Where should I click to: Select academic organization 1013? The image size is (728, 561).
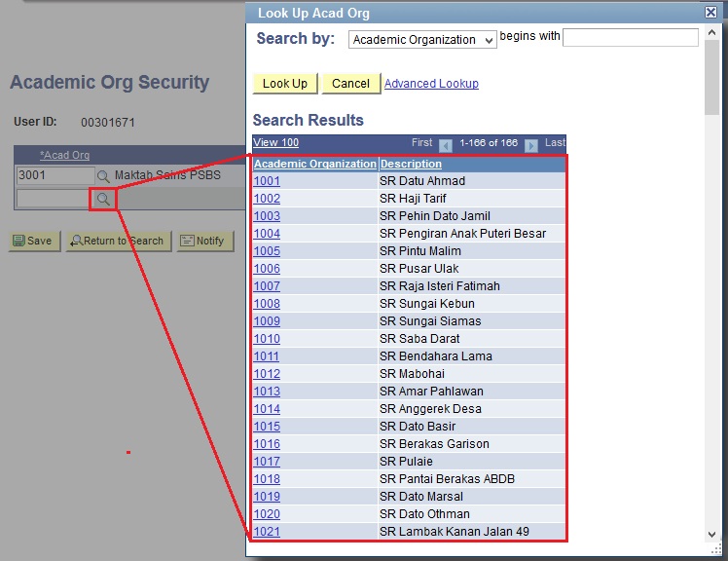coord(267,392)
